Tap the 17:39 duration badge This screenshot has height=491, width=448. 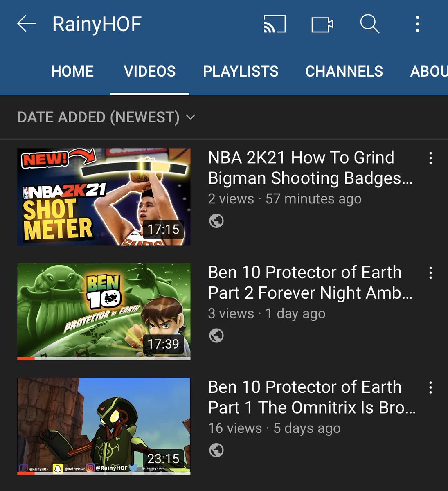click(163, 344)
